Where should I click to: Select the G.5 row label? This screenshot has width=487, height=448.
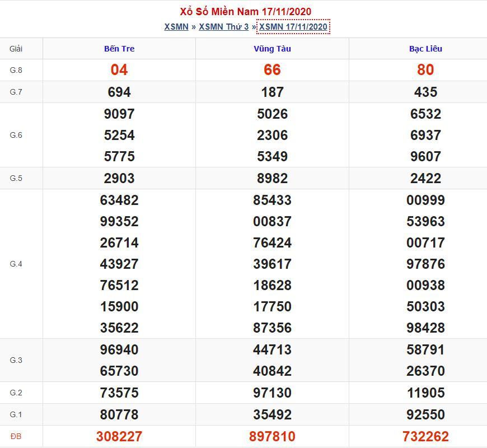16,178
